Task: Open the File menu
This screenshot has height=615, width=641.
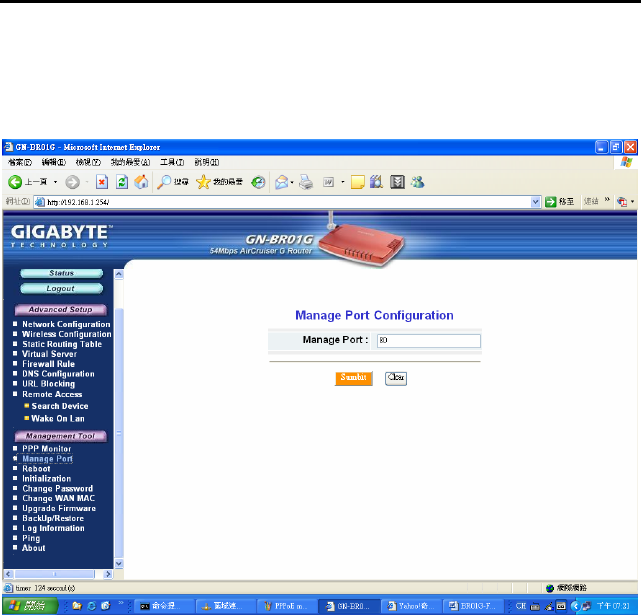Action: coord(20,162)
